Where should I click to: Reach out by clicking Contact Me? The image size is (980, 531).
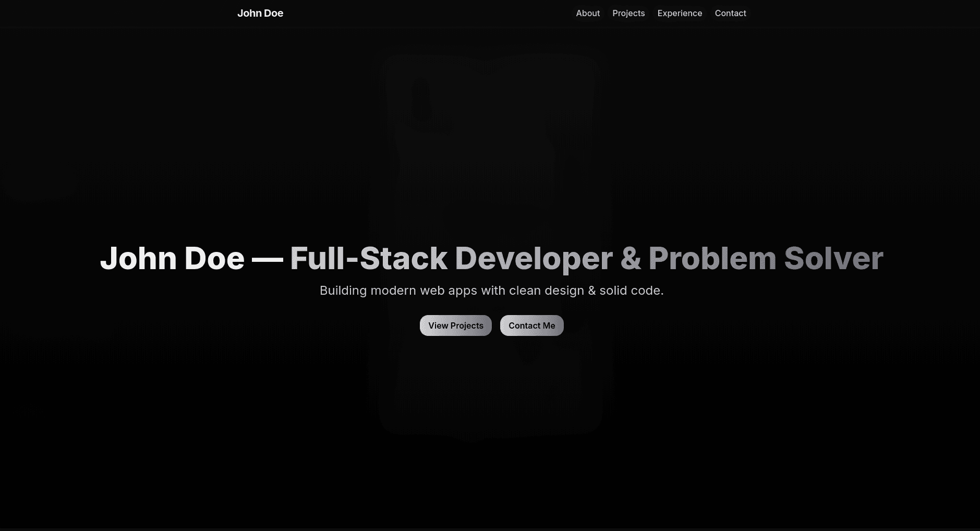point(531,325)
